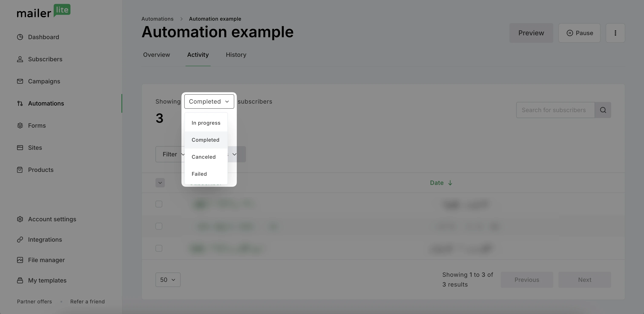Choose Failed option
The width and height of the screenshot is (644, 314).
206,174
